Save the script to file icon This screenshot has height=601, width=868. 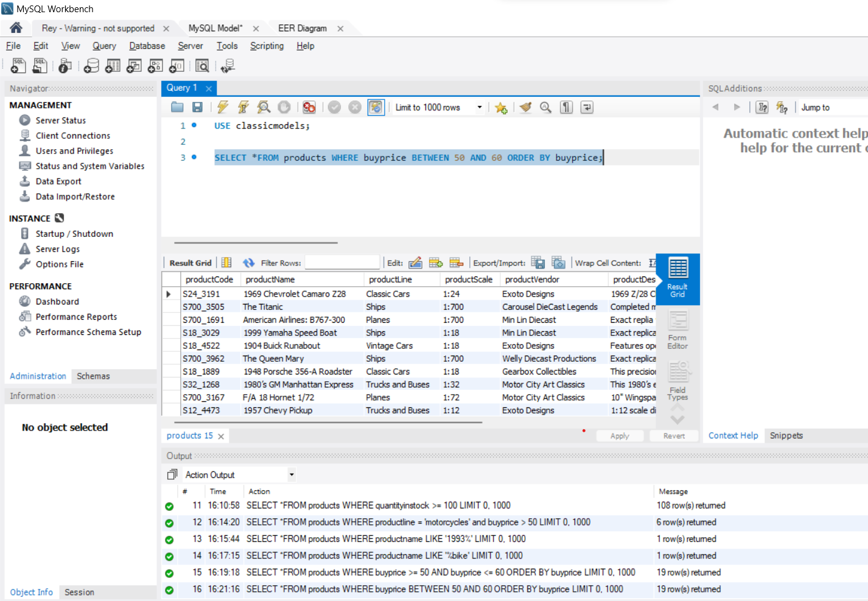pos(197,107)
